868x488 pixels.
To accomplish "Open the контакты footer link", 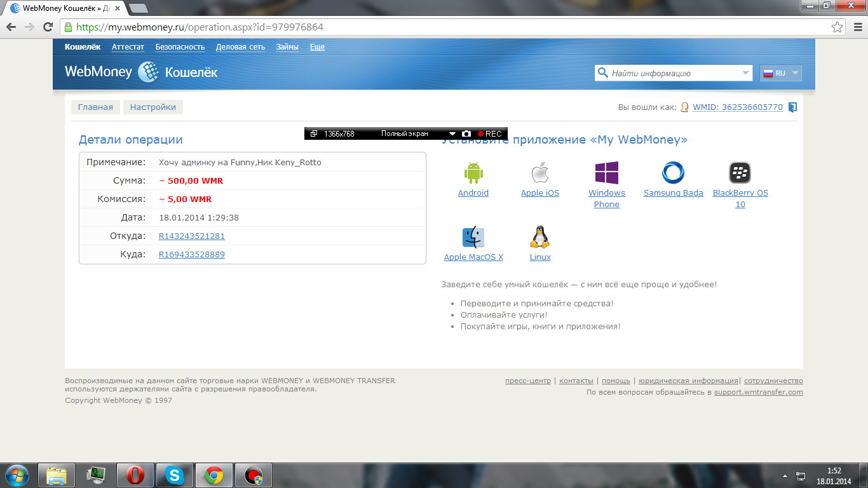I will click(x=576, y=381).
